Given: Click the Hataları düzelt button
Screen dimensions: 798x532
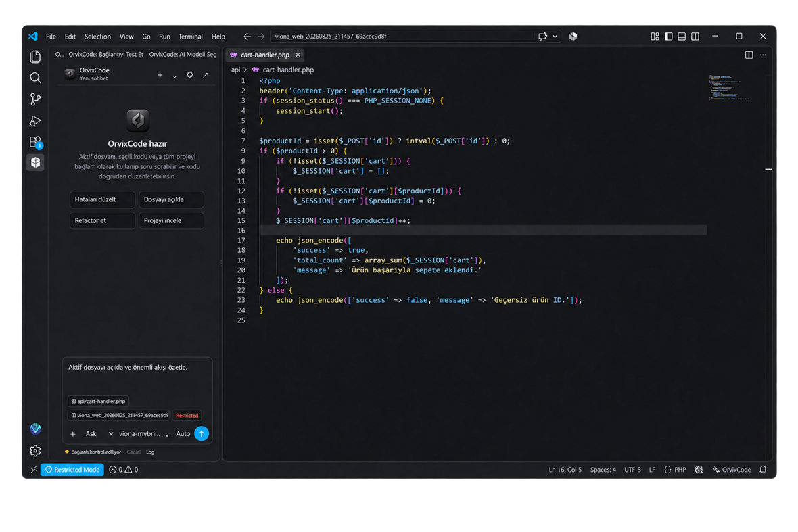Looking at the screenshot, I should [x=102, y=199].
